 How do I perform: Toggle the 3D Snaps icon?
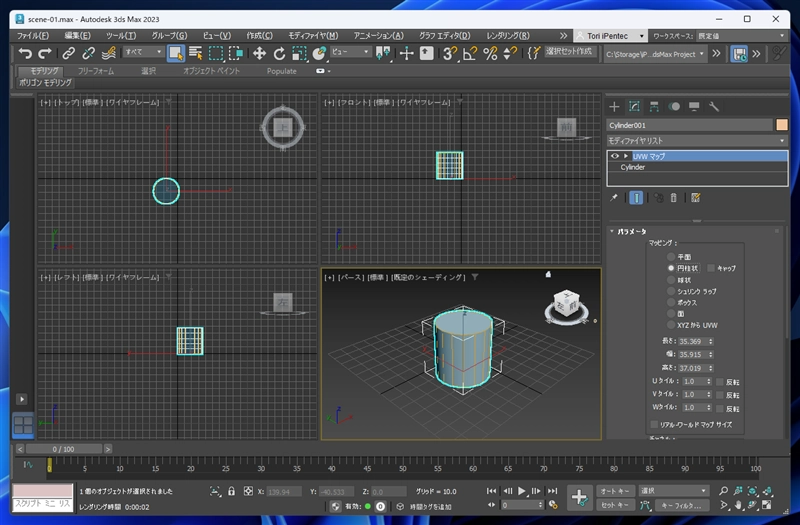click(449, 53)
